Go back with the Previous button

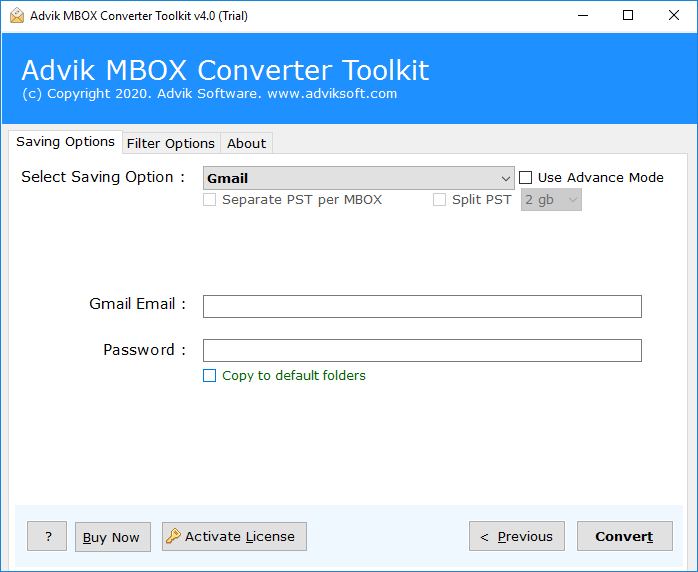[x=517, y=536]
